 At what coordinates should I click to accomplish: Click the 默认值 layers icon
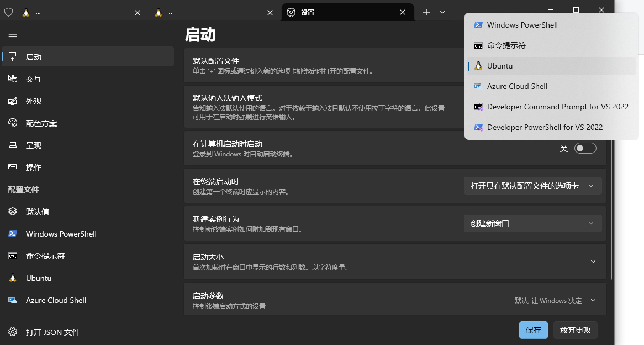[13, 211]
